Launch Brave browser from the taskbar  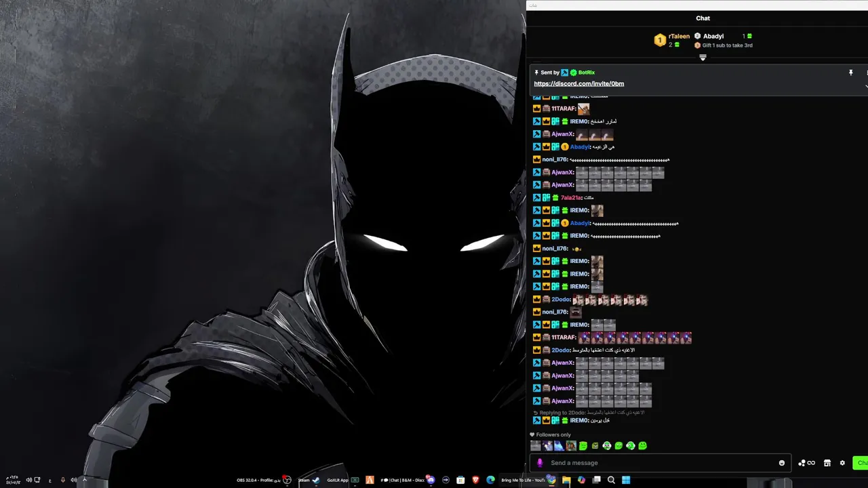point(475,480)
